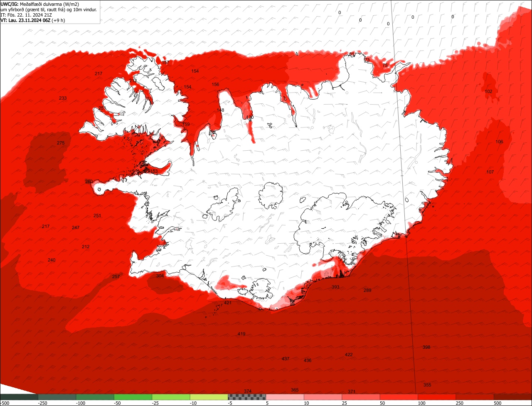Click the map value 107 east of Iceland

490,172
